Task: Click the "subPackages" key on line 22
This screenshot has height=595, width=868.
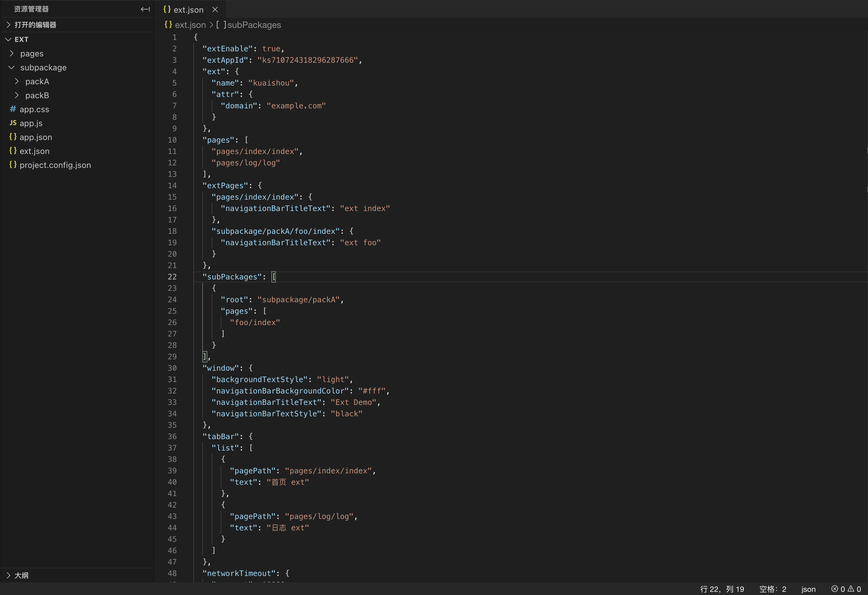Action: [232, 277]
